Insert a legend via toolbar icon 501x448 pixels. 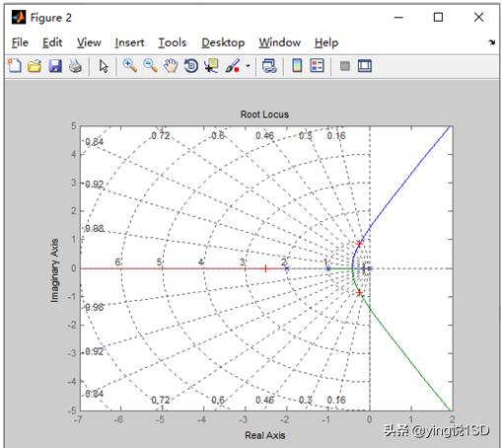pos(317,65)
